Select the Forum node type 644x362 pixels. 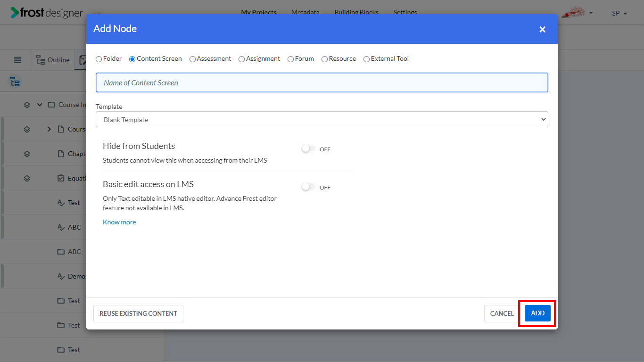coord(290,59)
